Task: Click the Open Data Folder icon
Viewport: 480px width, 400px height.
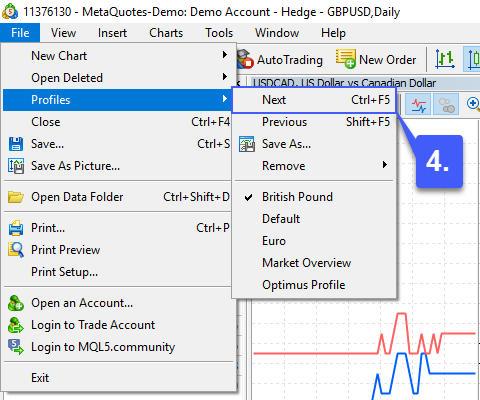Action: click(x=16, y=197)
